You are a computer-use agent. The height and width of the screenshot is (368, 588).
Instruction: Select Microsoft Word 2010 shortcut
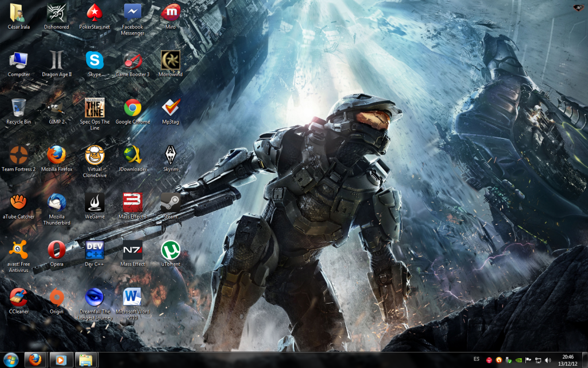pyautogui.click(x=132, y=297)
